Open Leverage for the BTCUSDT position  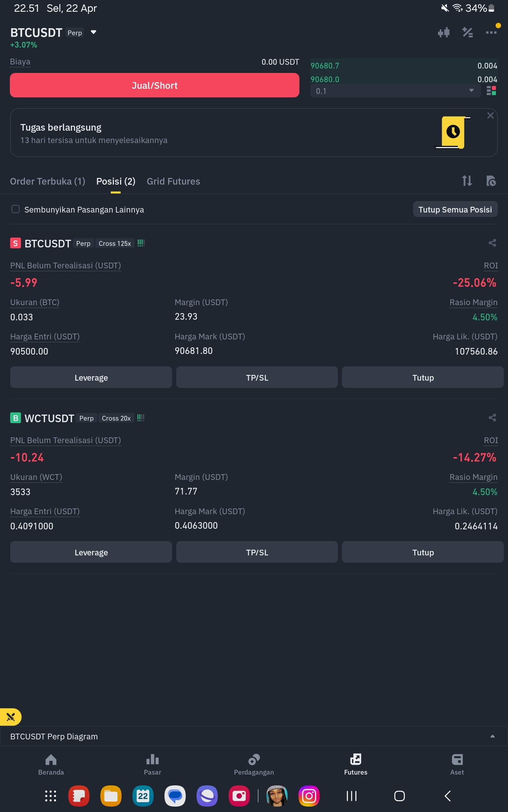pos(91,377)
